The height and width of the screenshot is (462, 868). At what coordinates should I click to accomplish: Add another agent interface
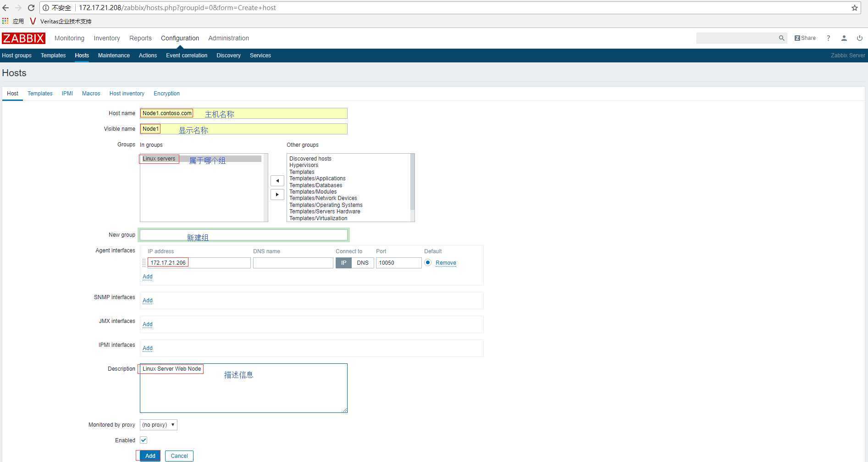coord(148,277)
